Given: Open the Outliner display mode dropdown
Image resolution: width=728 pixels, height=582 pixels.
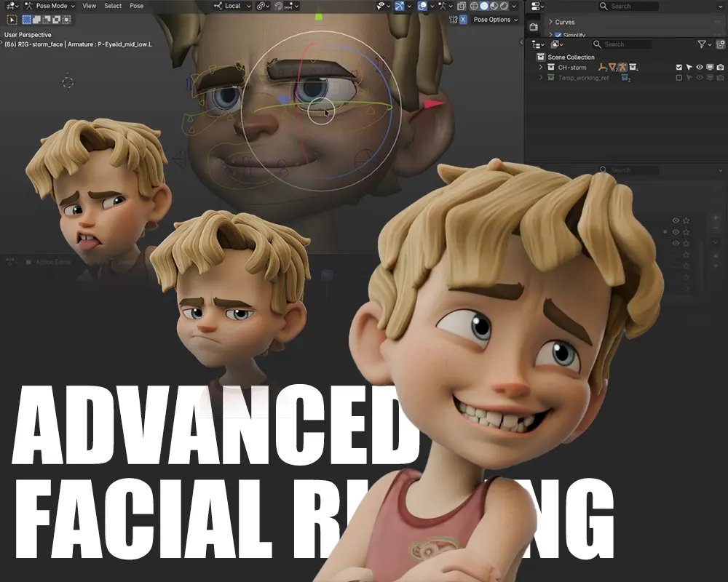Looking at the screenshot, I should [x=557, y=44].
